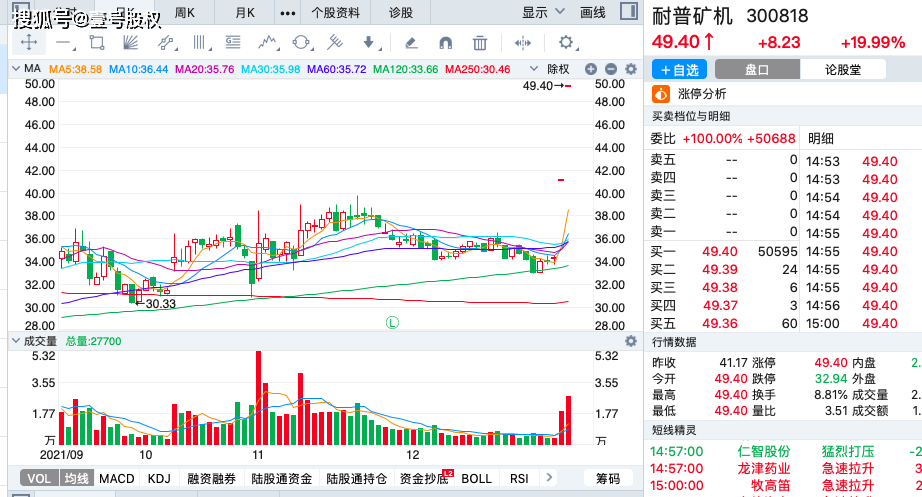The width and height of the screenshot is (922, 497).
Task: Open 涨停分析 limit-up analysis link
Action: click(702, 94)
